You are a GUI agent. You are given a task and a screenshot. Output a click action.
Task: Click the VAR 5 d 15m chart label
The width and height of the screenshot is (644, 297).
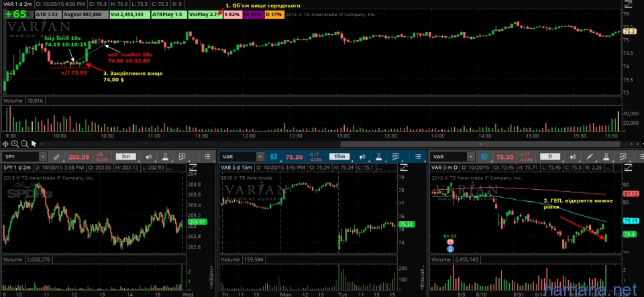235,168
